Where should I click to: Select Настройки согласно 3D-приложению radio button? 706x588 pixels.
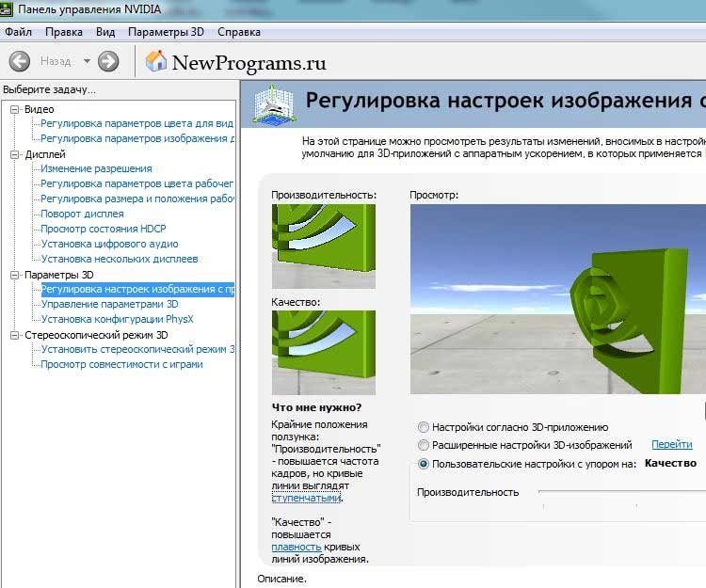point(424,427)
